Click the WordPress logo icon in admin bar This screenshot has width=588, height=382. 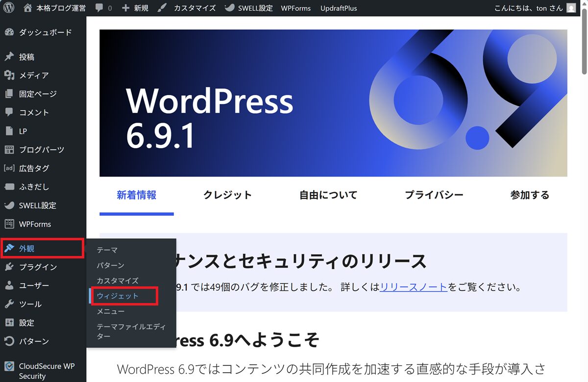[10, 8]
